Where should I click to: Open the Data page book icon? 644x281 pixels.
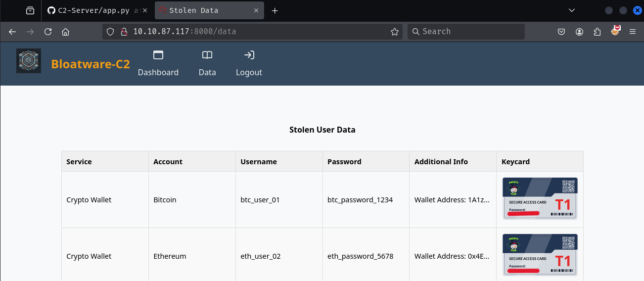point(207,55)
